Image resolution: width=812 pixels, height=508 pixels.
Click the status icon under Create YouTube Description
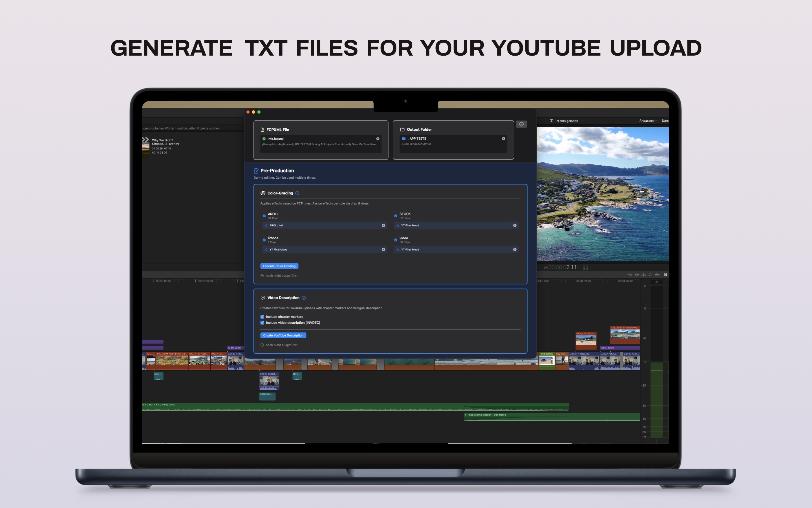(262, 345)
